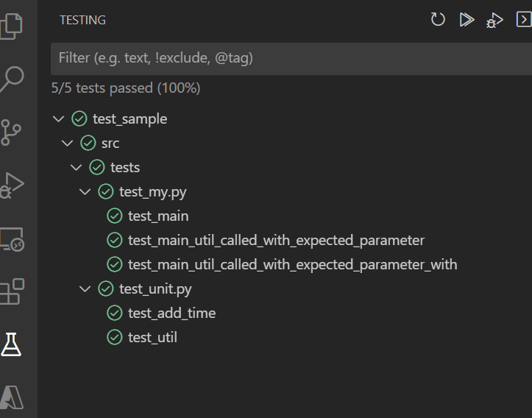
Task: Click passed status icon of test_main
Action: 115,216
